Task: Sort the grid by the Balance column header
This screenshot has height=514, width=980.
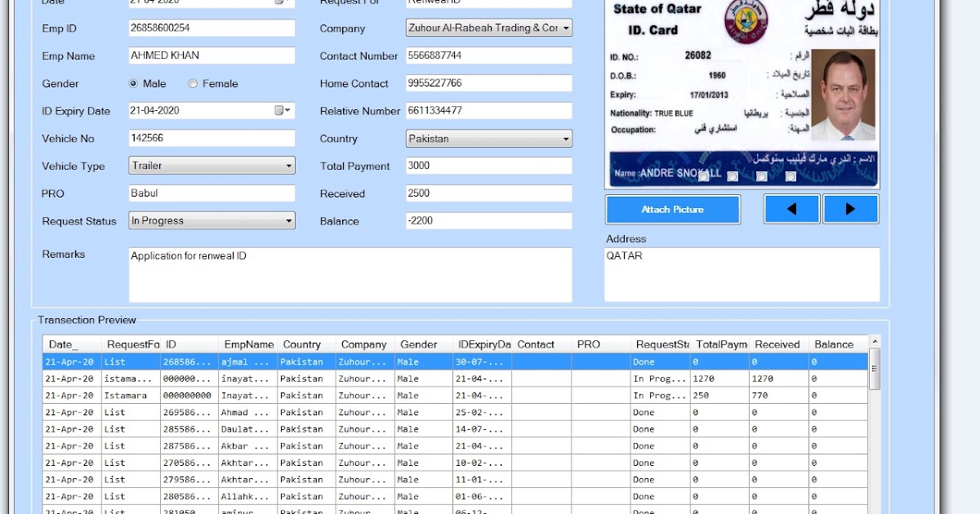Action: pyautogui.click(x=835, y=343)
